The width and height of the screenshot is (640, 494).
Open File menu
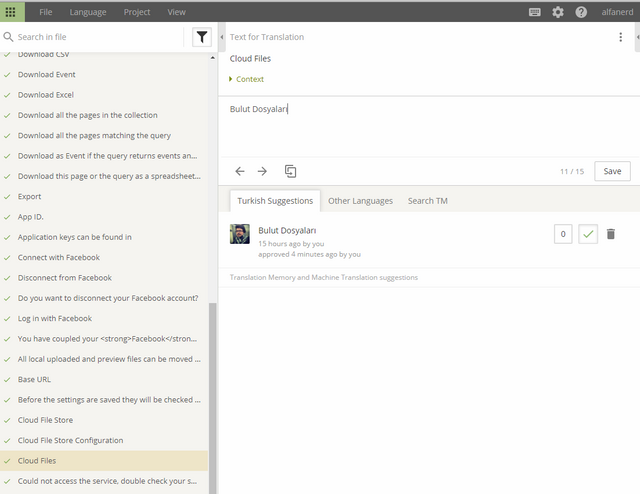(x=46, y=12)
